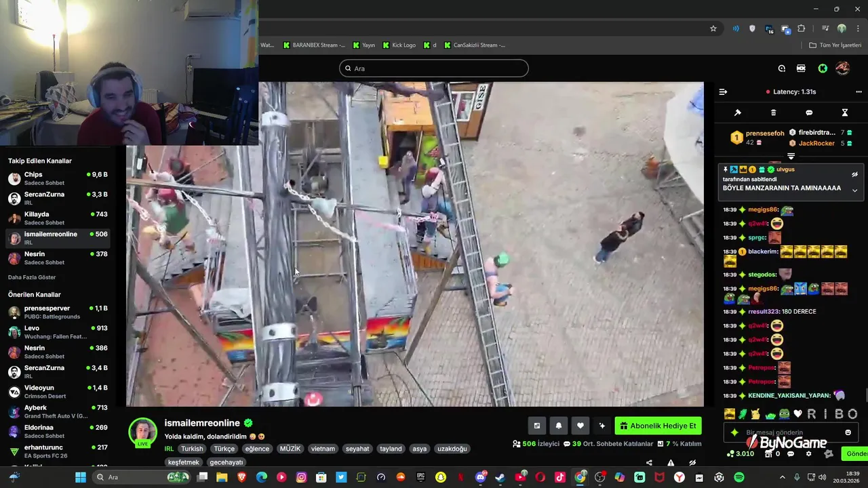Click the Abonelik Hediye Et button
The height and width of the screenshot is (488, 868).
(658, 426)
